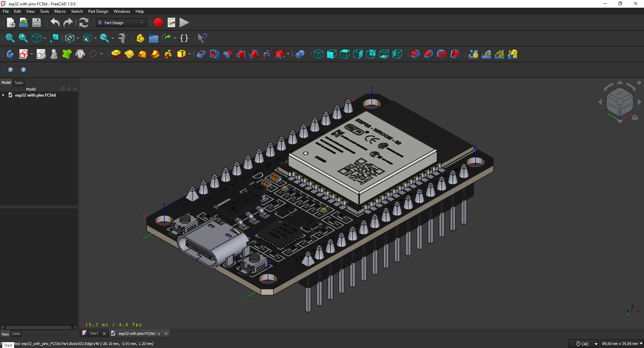Apply the Additive Loft tool

(x=142, y=54)
